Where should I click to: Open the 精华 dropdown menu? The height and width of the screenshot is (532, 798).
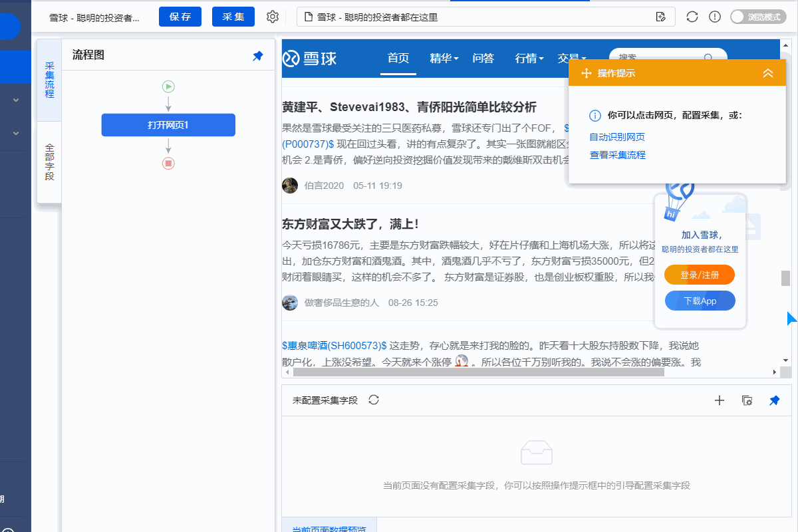(x=444, y=59)
